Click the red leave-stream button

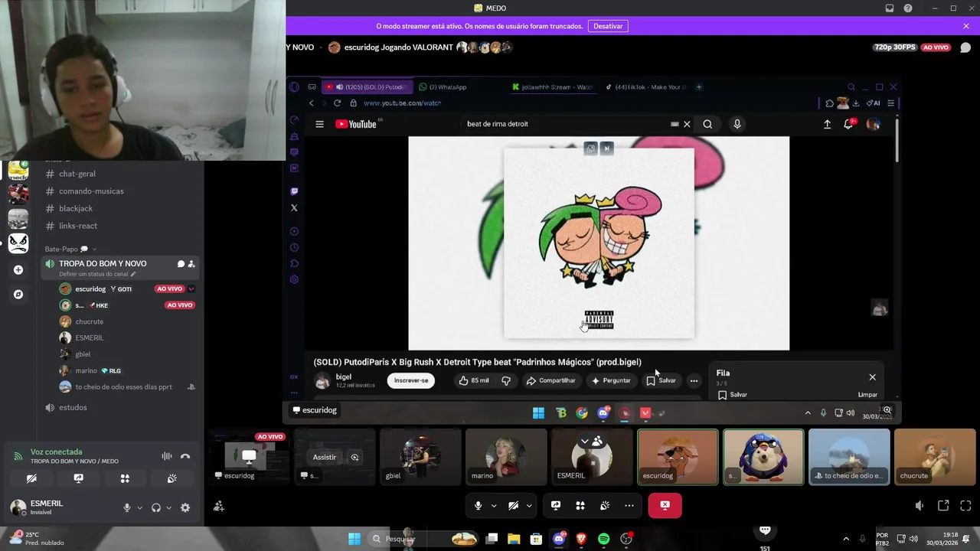coord(665,505)
